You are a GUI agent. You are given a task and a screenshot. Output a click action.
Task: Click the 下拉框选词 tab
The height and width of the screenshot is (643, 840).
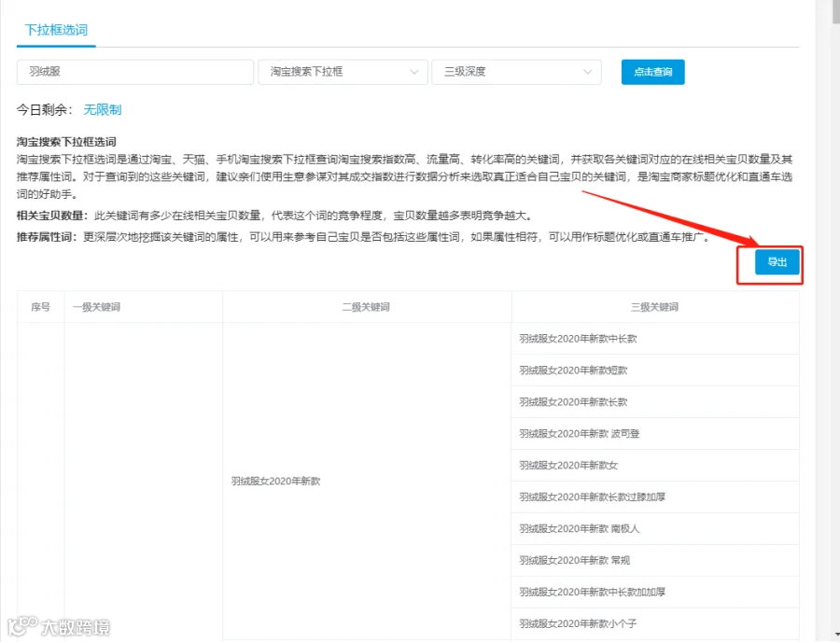(56, 30)
